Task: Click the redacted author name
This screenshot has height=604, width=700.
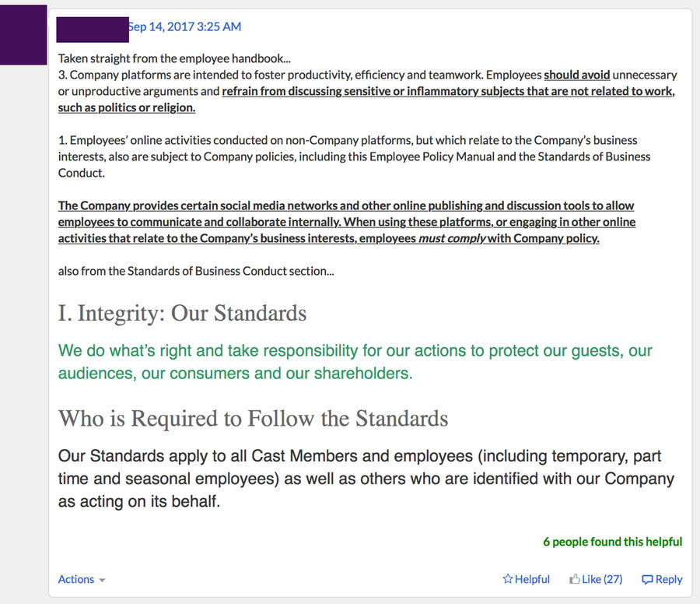Action: point(93,30)
